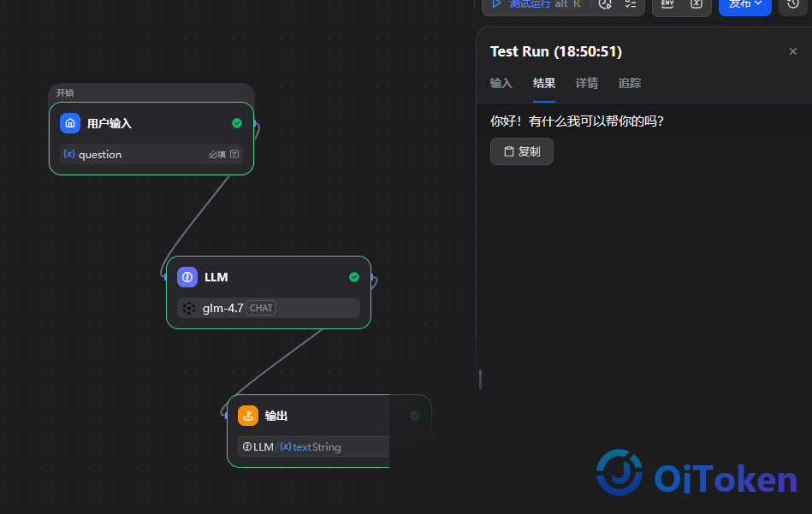Click the LLM/text String output variable
This screenshot has width=812, height=514.
[314, 446]
